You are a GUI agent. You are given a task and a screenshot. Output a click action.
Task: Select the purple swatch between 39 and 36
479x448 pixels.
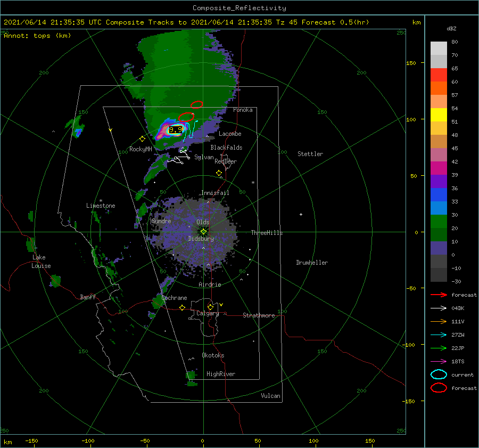click(x=439, y=181)
